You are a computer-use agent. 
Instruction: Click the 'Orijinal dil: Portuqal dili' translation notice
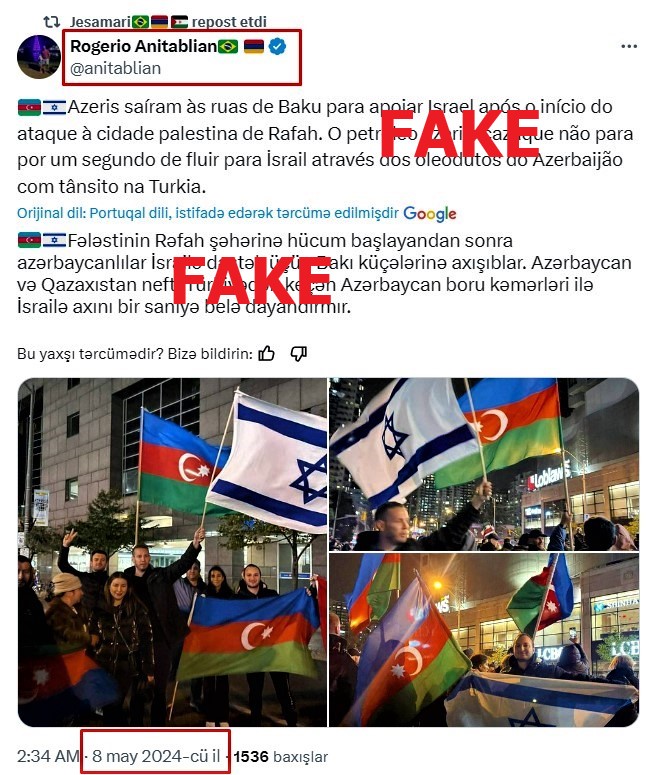208,213
